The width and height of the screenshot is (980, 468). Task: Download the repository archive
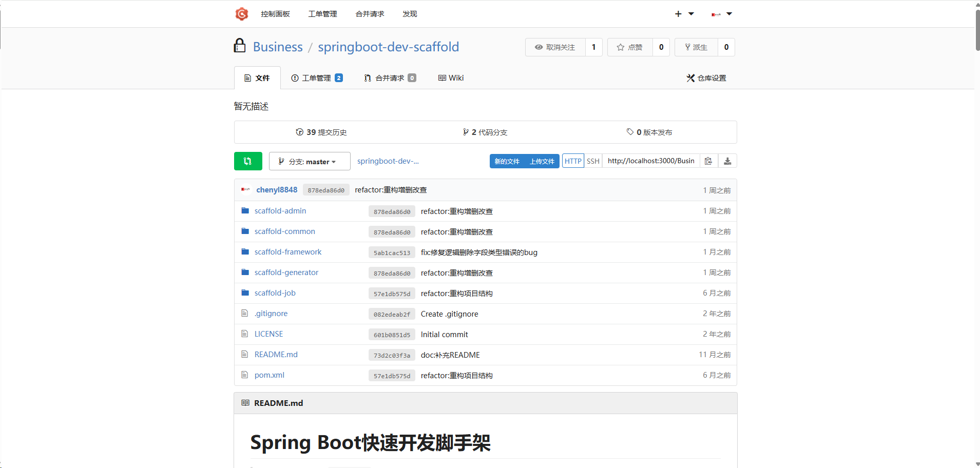(727, 161)
